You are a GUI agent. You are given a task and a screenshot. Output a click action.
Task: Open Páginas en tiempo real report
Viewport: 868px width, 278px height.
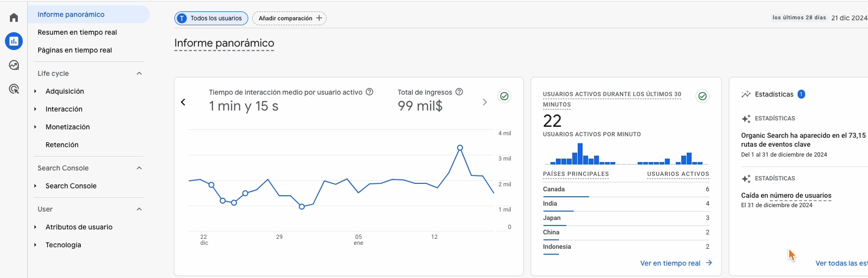[75, 50]
